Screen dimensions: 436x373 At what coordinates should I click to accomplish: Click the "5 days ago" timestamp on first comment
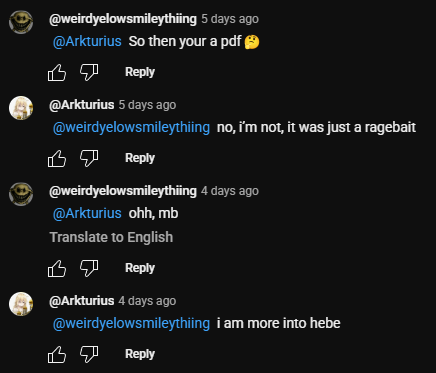click(x=230, y=19)
